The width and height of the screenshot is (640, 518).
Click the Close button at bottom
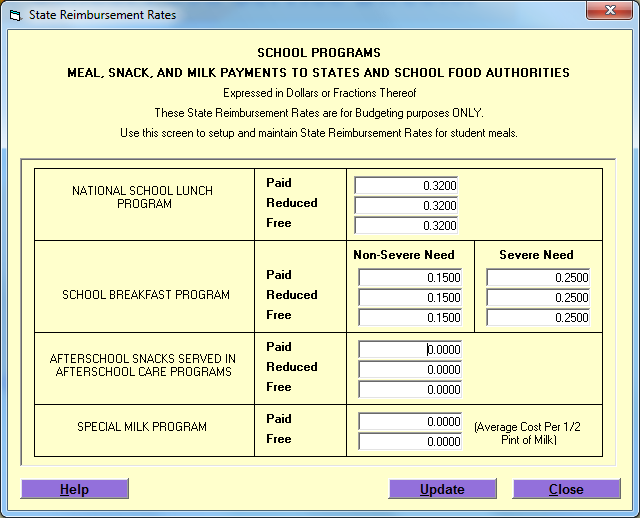pyautogui.click(x=566, y=490)
